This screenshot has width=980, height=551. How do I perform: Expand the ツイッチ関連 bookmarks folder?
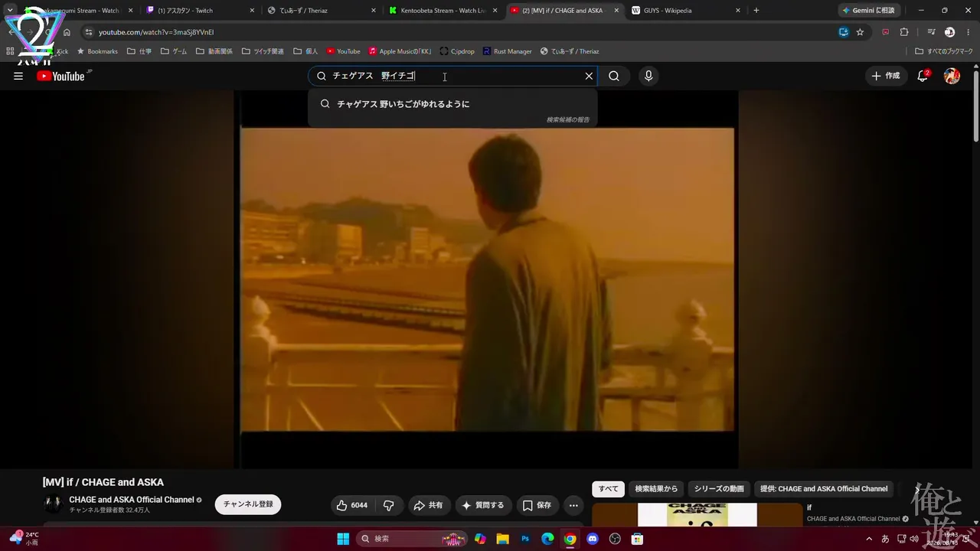pyautogui.click(x=263, y=51)
